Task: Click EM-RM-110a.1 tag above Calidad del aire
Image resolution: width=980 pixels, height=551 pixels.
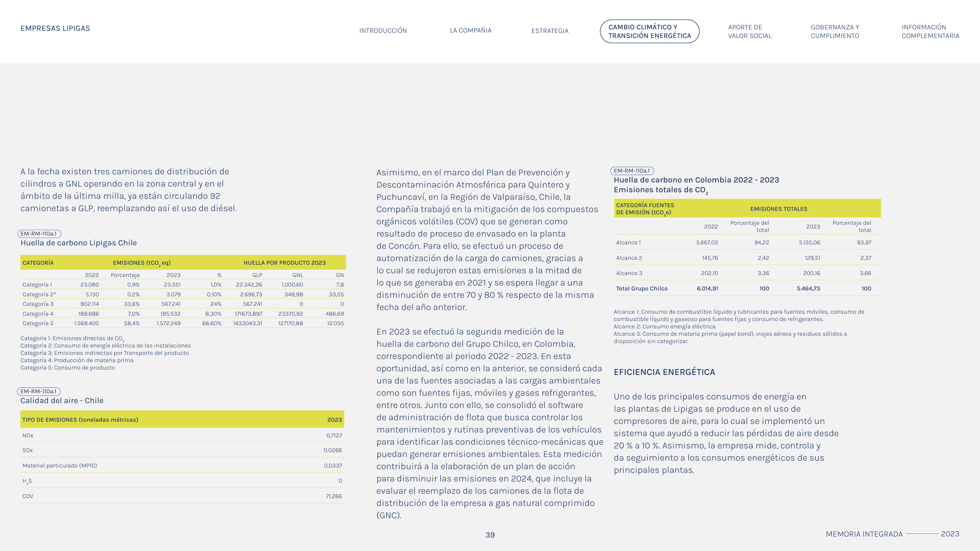Action: click(x=39, y=391)
